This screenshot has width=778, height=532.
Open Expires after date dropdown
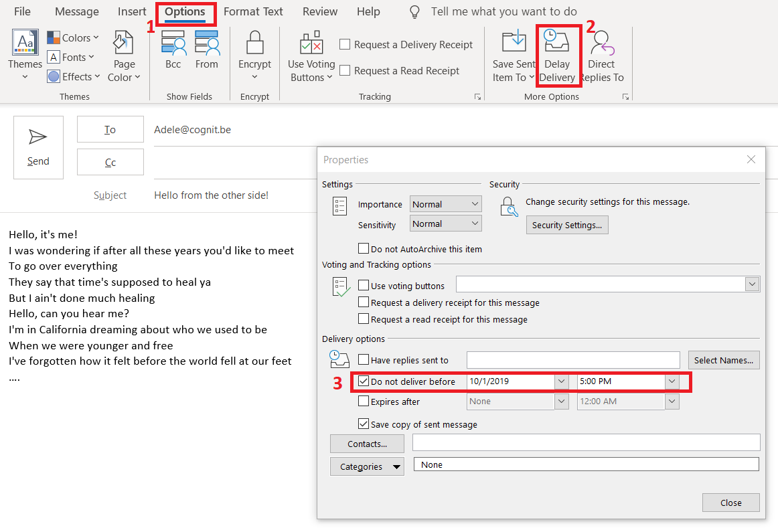561,401
